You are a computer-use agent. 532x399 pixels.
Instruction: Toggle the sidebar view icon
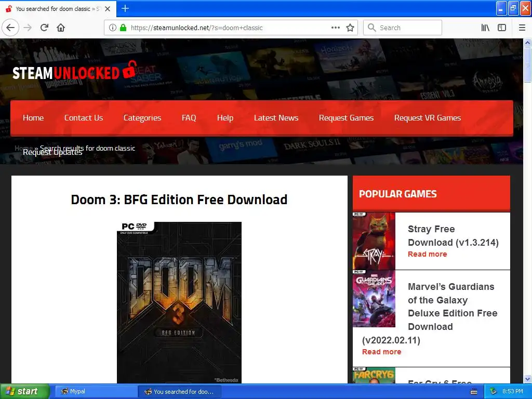pos(502,28)
